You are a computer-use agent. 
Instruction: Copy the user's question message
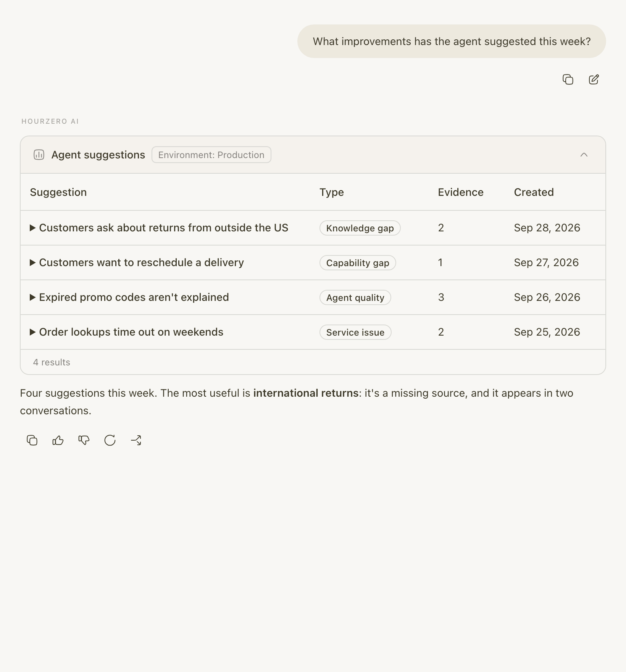[x=568, y=79]
